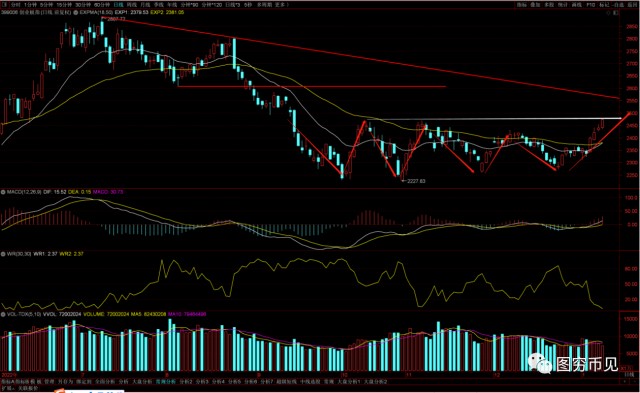
Task: Switch to 季线 quarterly chart
Action: click(158, 4)
